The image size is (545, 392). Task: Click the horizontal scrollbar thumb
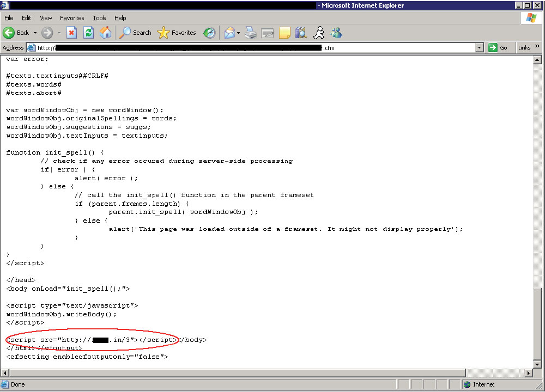click(x=238, y=373)
